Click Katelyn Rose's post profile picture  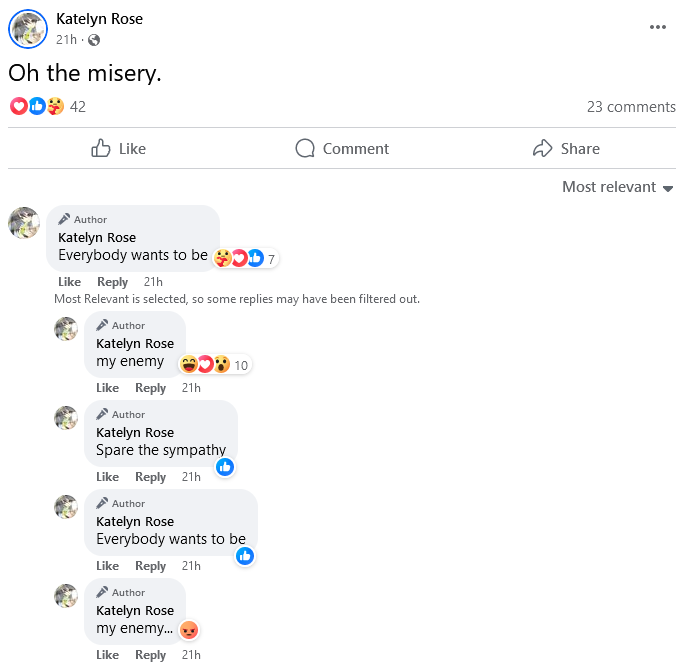click(28, 29)
